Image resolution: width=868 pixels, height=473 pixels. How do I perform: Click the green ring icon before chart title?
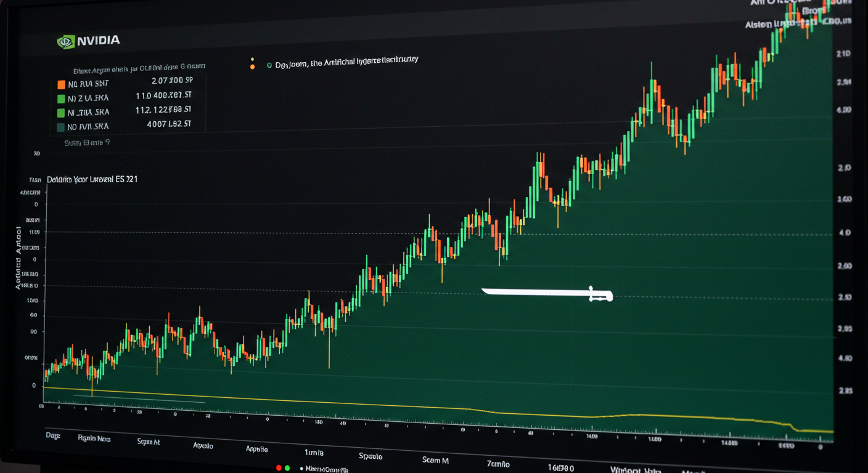[x=269, y=65]
